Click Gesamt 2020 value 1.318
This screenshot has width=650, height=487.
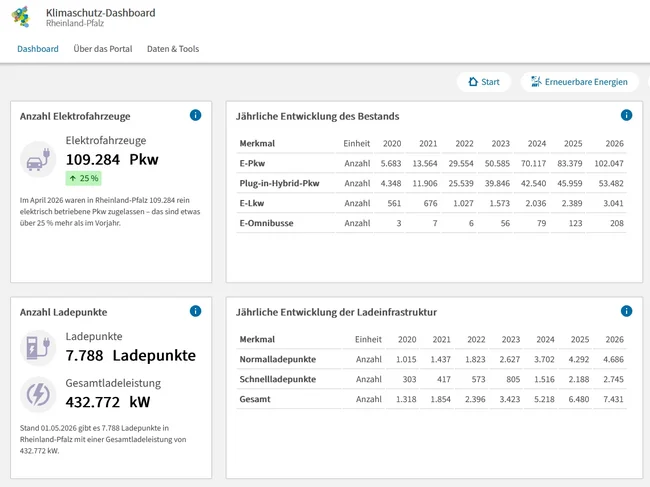pyautogui.click(x=406, y=399)
